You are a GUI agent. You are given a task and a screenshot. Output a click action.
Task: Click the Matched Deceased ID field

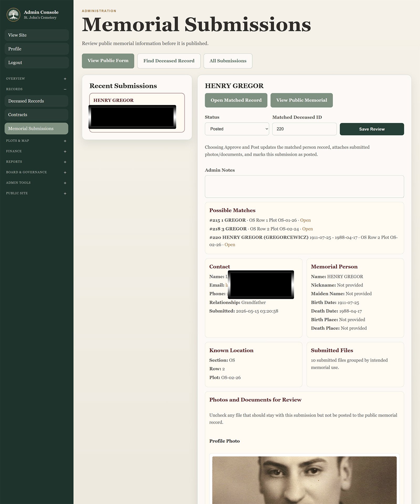(304, 129)
